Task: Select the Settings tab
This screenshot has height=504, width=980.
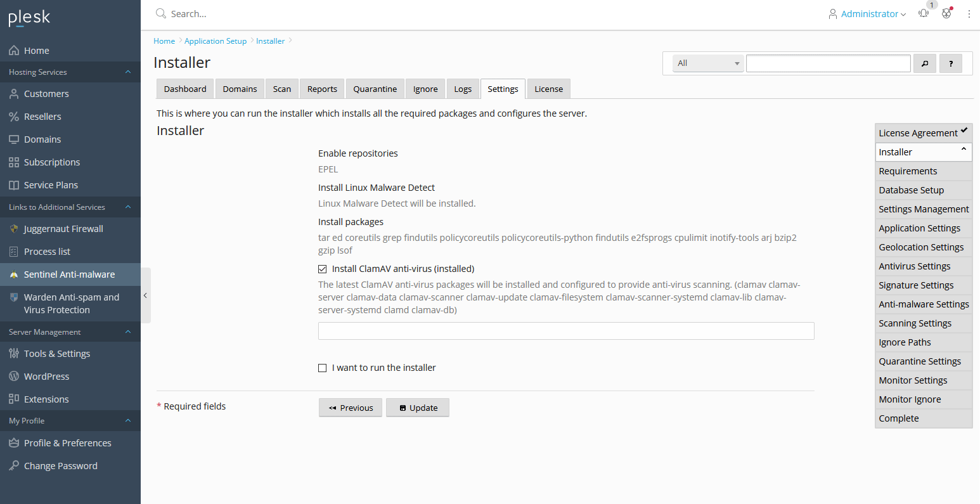Action: [x=503, y=89]
